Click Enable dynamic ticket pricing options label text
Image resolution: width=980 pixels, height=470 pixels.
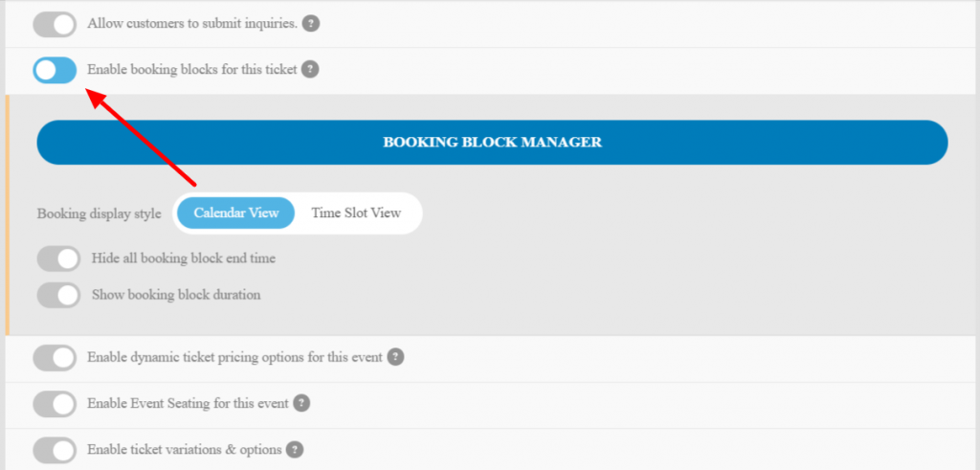[x=235, y=357]
